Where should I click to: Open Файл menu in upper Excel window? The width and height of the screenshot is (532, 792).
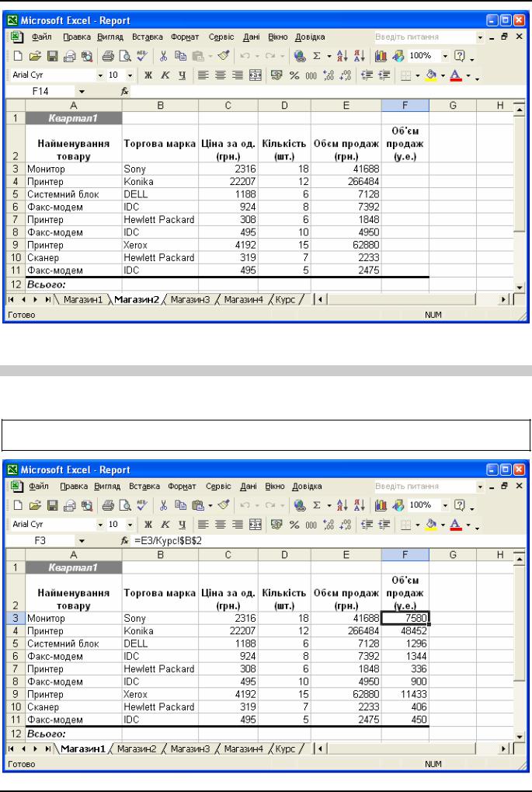(41, 37)
